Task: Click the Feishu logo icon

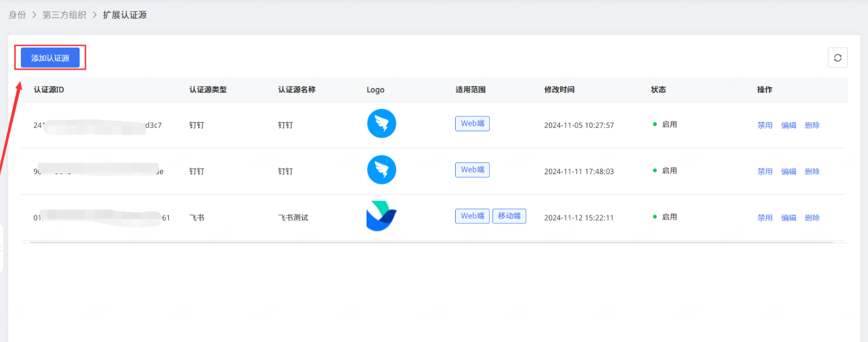Action: (x=381, y=216)
